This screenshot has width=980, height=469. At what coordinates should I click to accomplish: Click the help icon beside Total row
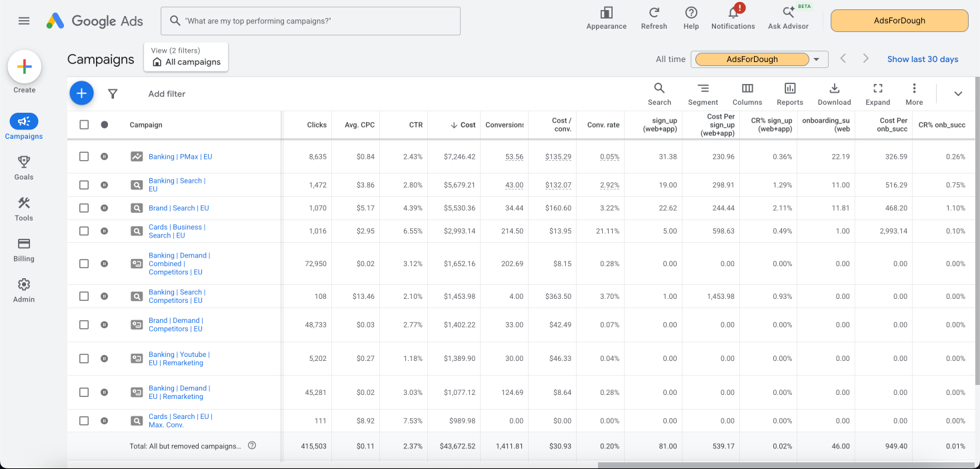(x=252, y=446)
